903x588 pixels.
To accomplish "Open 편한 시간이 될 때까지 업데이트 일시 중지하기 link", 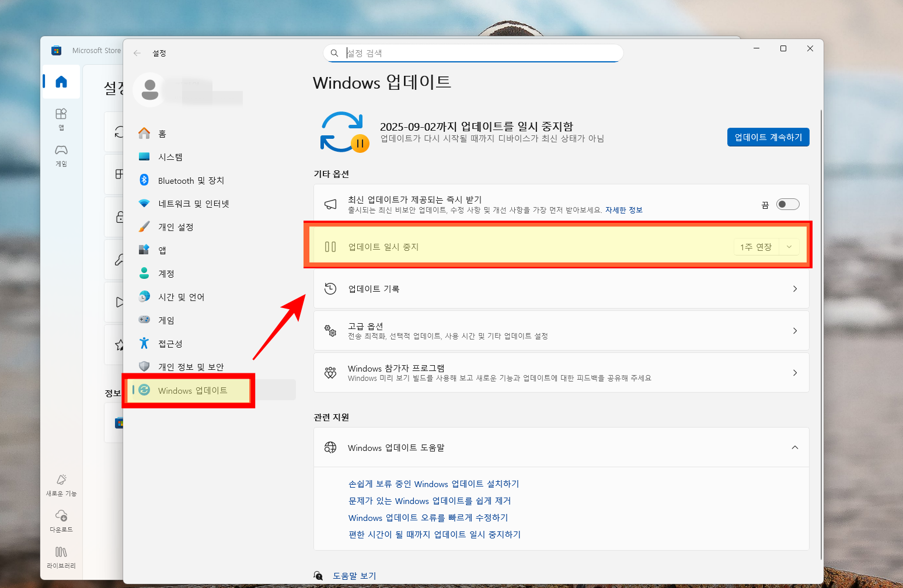I will (x=434, y=535).
